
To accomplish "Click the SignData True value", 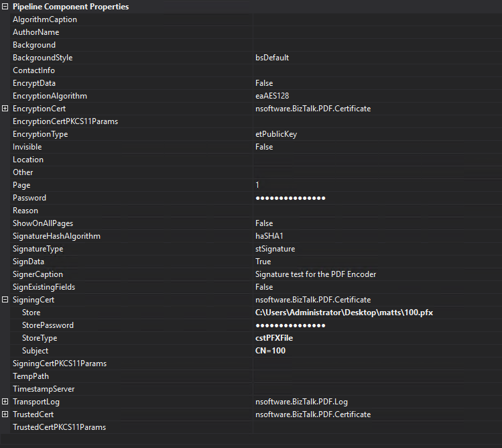I will (263, 262).
